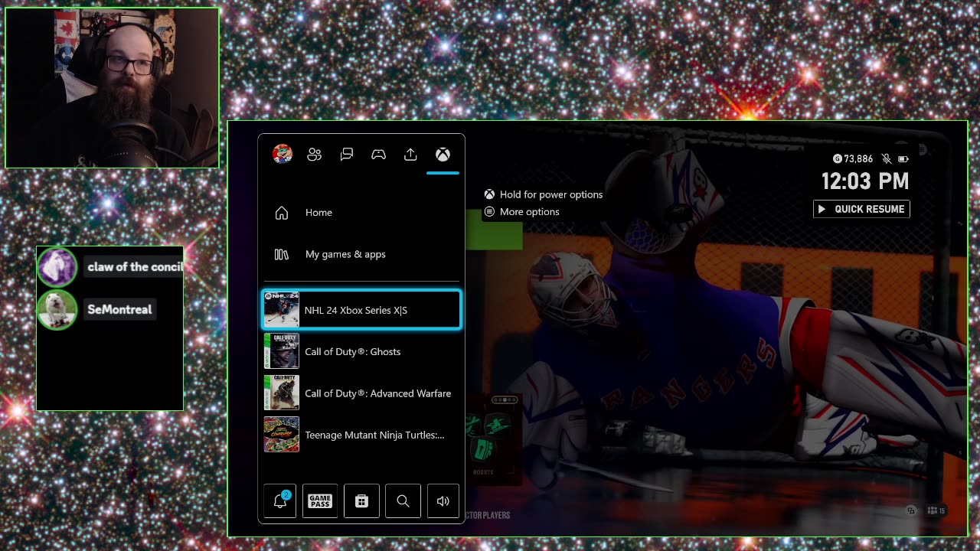The width and height of the screenshot is (980, 551).
Task: Click the My games & apps library icon
Action: [x=282, y=254]
